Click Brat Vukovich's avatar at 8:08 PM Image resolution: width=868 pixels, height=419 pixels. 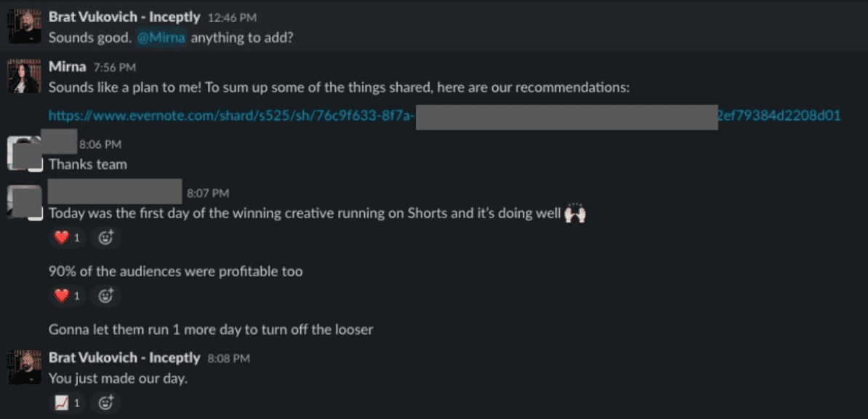(x=23, y=367)
